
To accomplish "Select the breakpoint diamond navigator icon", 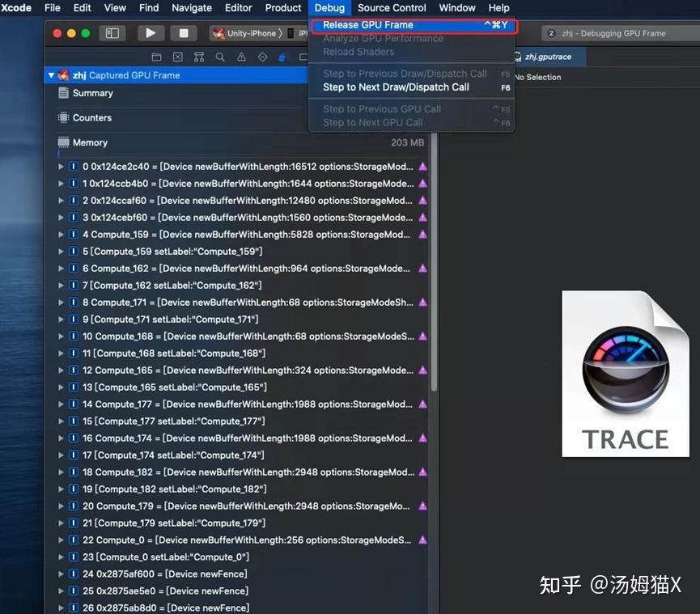I will (x=262, y=57).
